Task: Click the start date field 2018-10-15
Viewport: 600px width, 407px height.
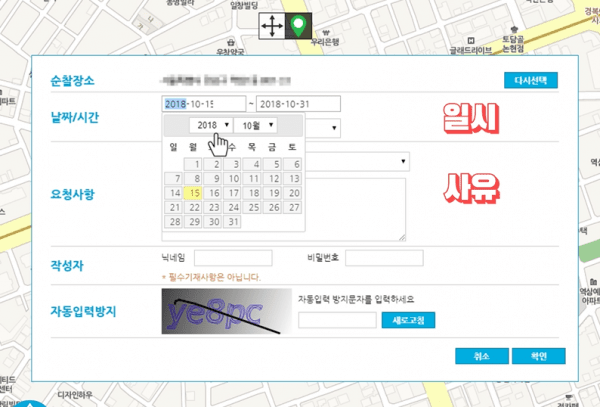Action: pyautogui.click(x=204, y=104)
